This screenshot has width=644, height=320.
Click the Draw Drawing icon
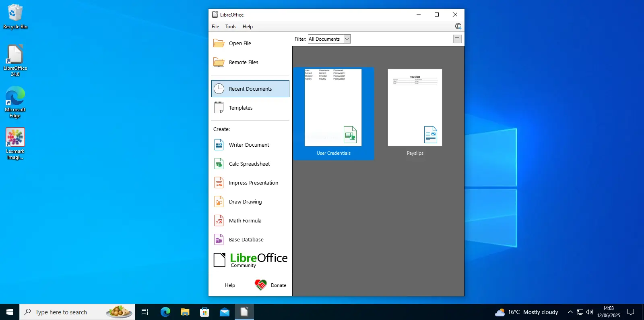pyautogui.click(x=219, y=202)
